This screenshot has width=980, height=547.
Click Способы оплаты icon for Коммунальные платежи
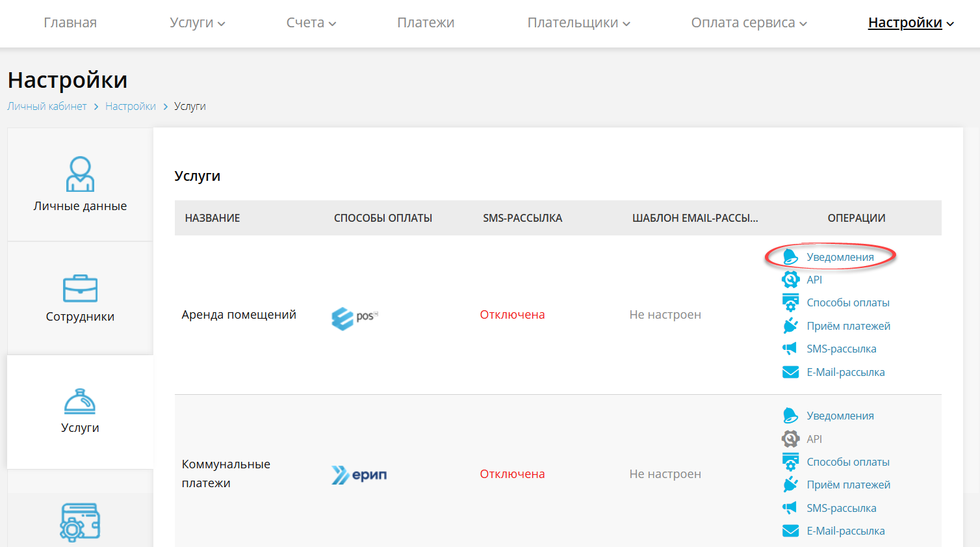pos(790,462)
